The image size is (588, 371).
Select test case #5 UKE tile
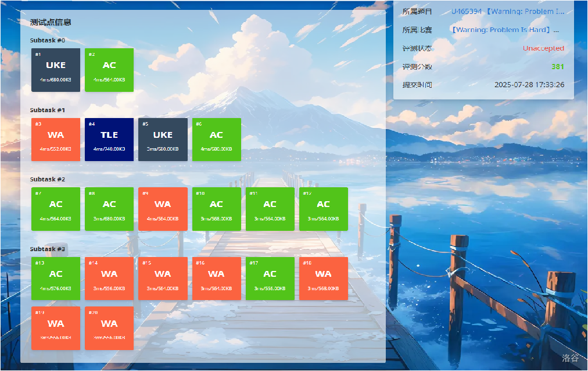point(163,140)
